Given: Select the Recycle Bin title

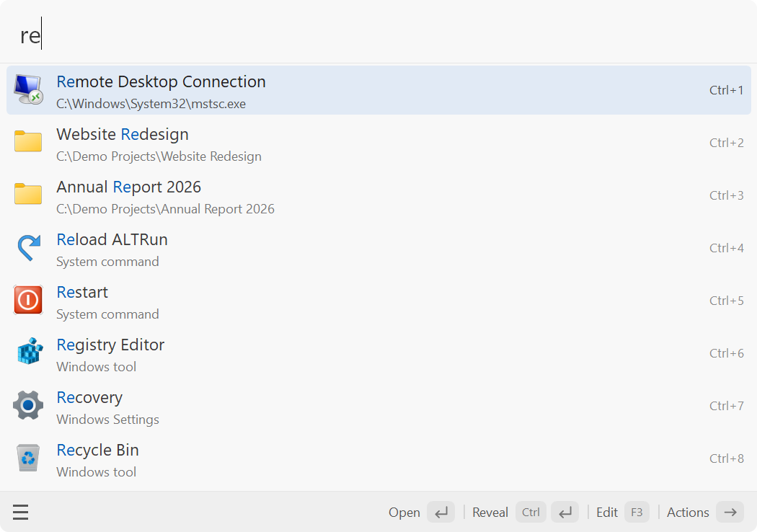Looking at the screenshot, I should tap(97, 450).
